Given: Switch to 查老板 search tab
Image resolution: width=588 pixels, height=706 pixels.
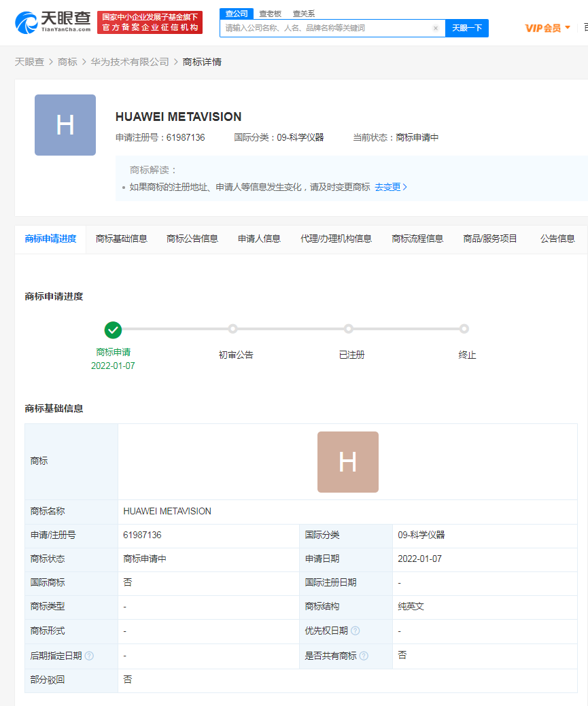Looking at the screenshot, I should [270, 14].
